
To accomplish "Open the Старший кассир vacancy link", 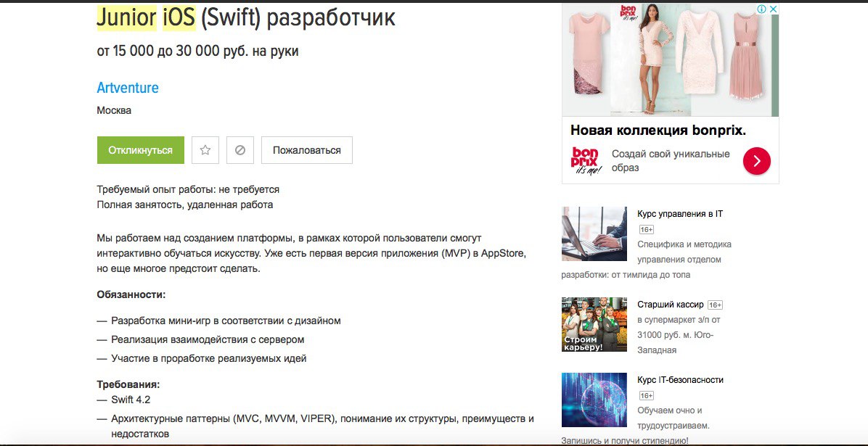I will pyautogui.click(x=671, y=305).
